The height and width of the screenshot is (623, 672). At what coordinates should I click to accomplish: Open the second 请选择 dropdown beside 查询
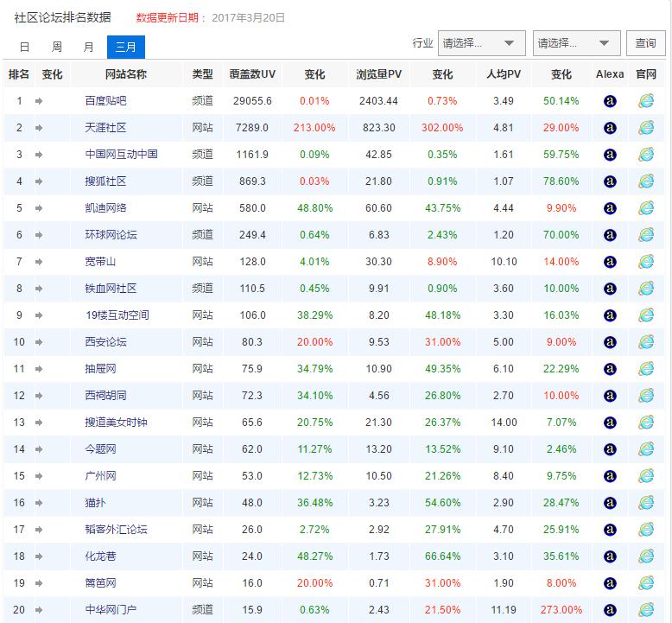coord(577,43)
